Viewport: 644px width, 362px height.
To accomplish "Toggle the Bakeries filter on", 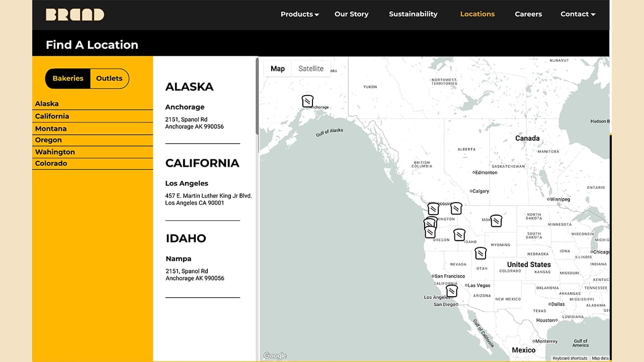I will tap(67, 78).
